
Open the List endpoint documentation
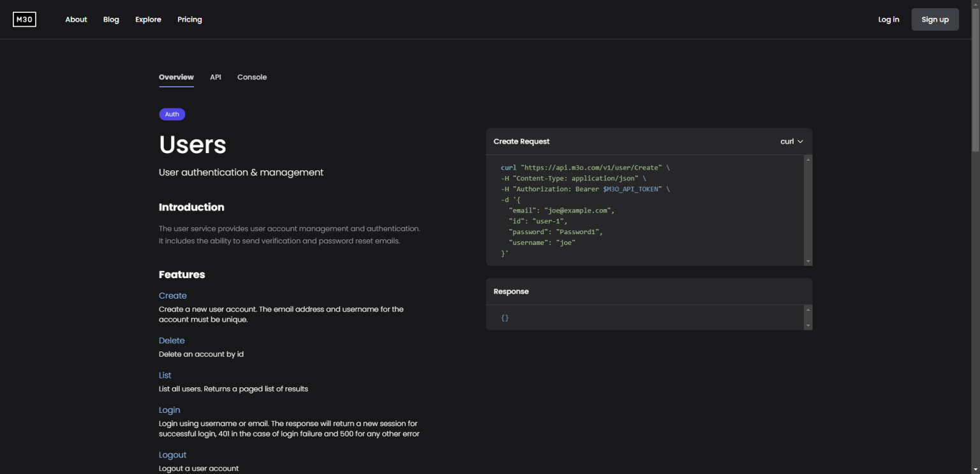pos(165,374)
